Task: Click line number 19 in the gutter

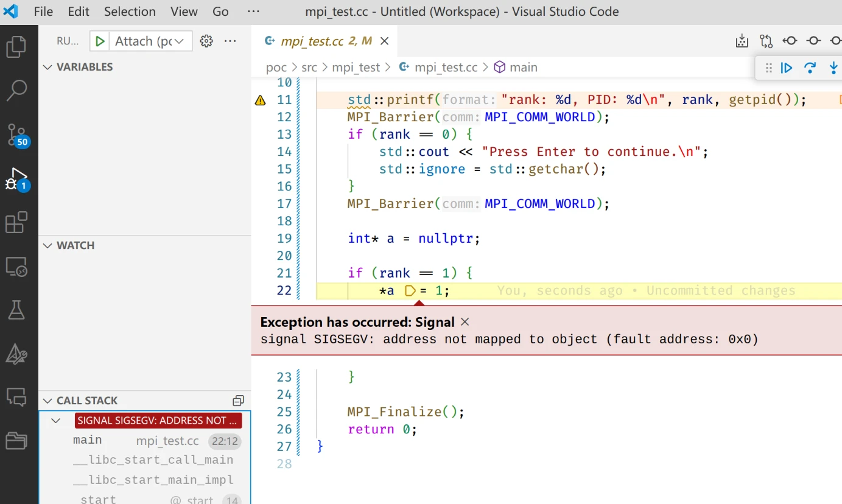Action: click(x=284, y=239)
